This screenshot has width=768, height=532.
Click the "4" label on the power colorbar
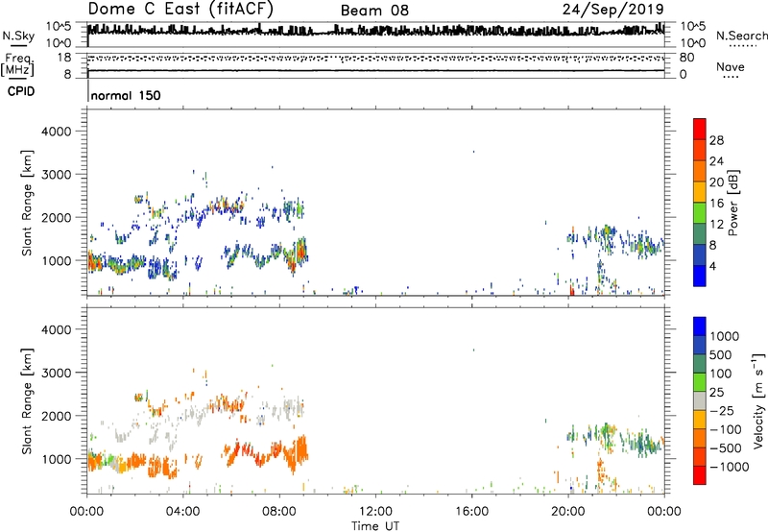coord(712,266)
